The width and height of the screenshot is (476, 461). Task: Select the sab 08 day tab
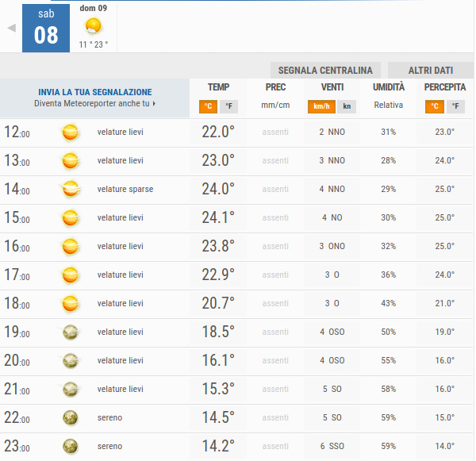pos(46,28)
